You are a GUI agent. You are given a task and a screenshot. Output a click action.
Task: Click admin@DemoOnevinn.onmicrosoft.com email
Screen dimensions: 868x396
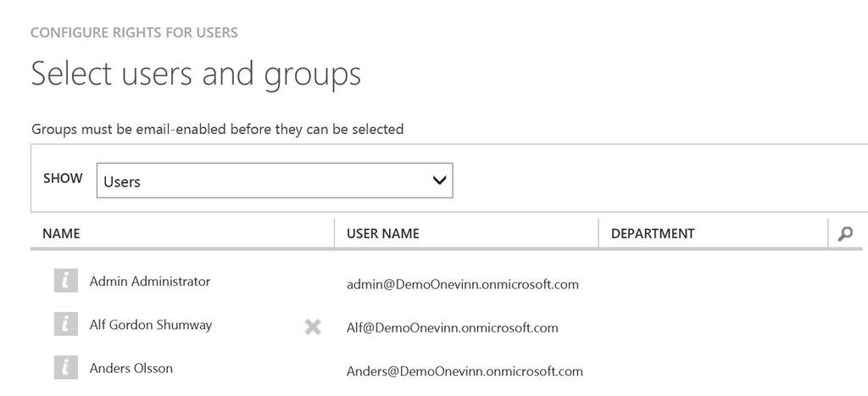click(463, 285)
